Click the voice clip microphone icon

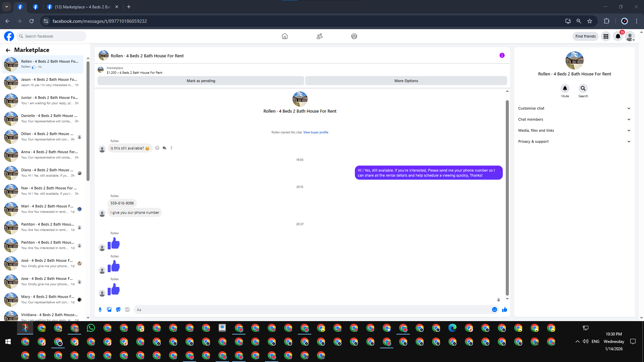[x=100, y=310]
